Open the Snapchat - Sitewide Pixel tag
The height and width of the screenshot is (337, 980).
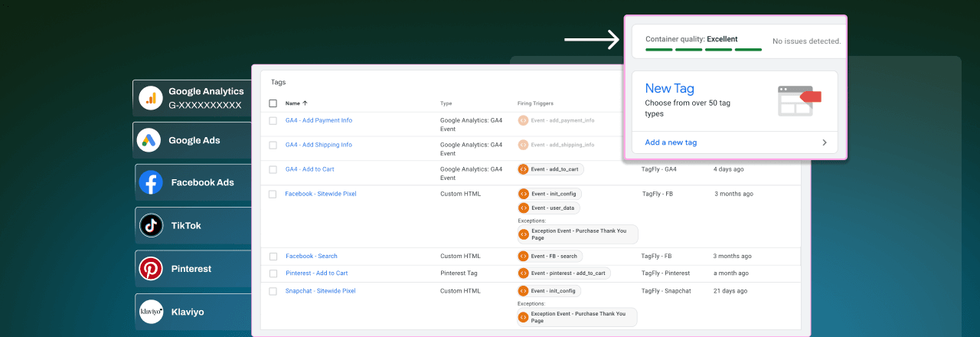(321, 291)
